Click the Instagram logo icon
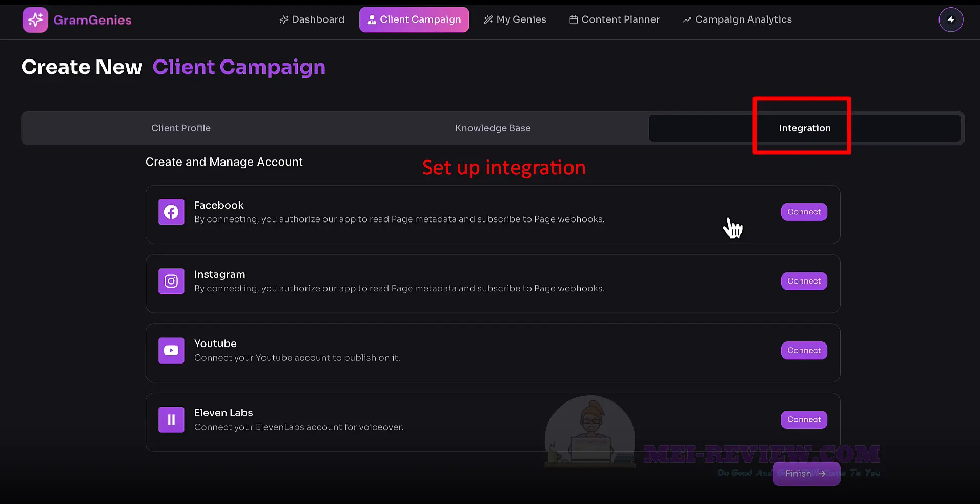The image size is (980, 504). (171, 281)
